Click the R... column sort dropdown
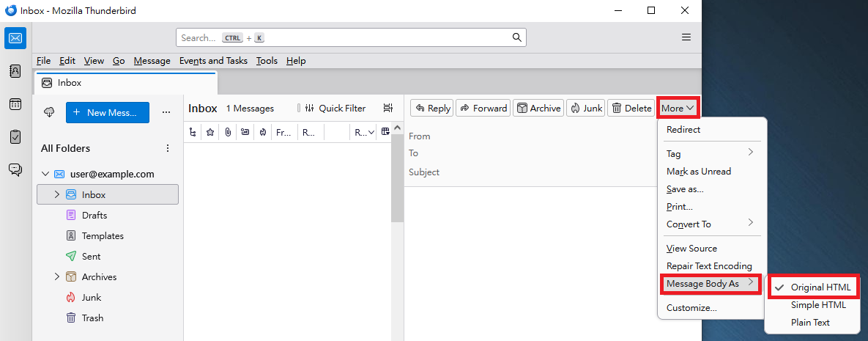 pos(365,133)
